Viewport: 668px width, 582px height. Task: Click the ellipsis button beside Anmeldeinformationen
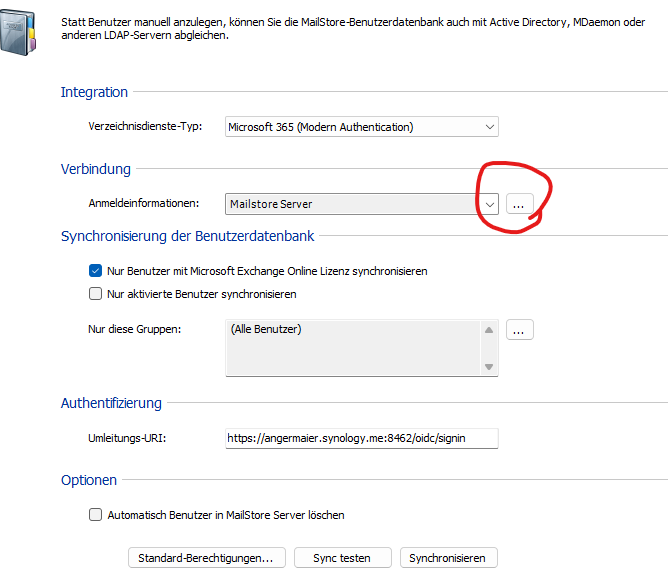(518, 204)
